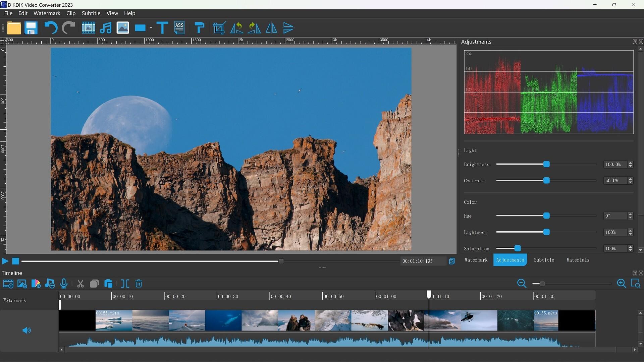Undo the last action
The height and width of the screenshot is (362, 644).
50,28
